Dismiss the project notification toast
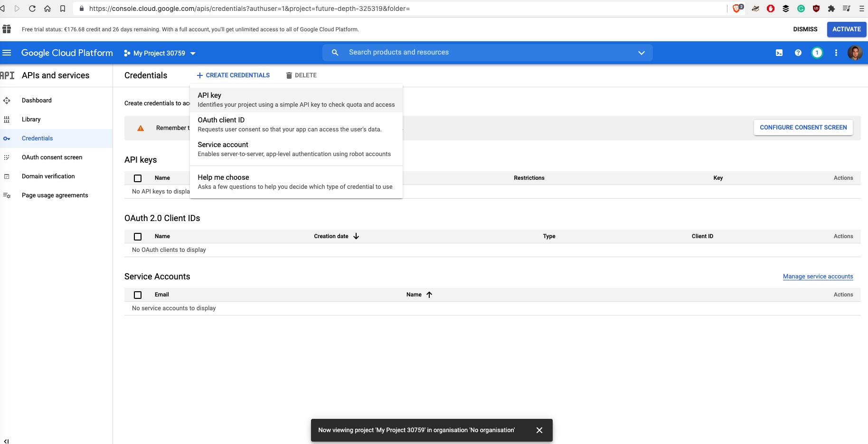Viewport: 868px width, 444px height. coord(539,430)
